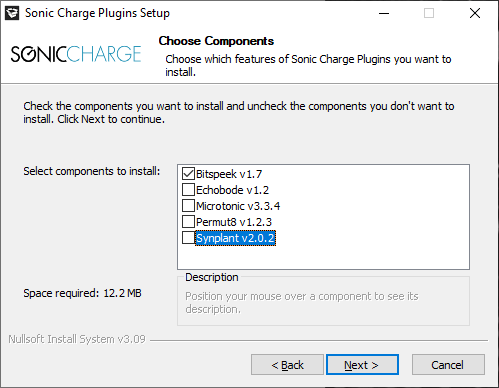499x388 pixels.
Task: Continue with the Next button
Action: coord(362,365)
